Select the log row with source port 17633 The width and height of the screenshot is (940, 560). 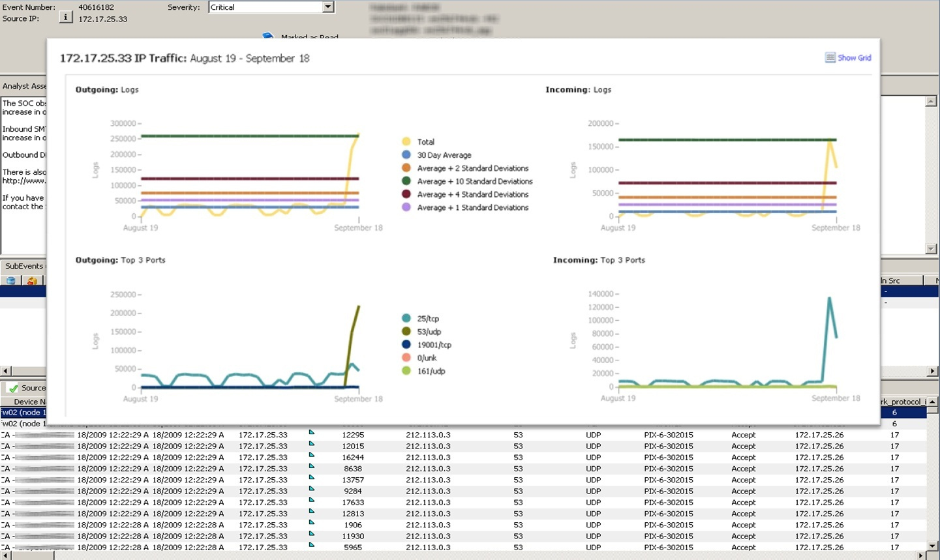353,503
